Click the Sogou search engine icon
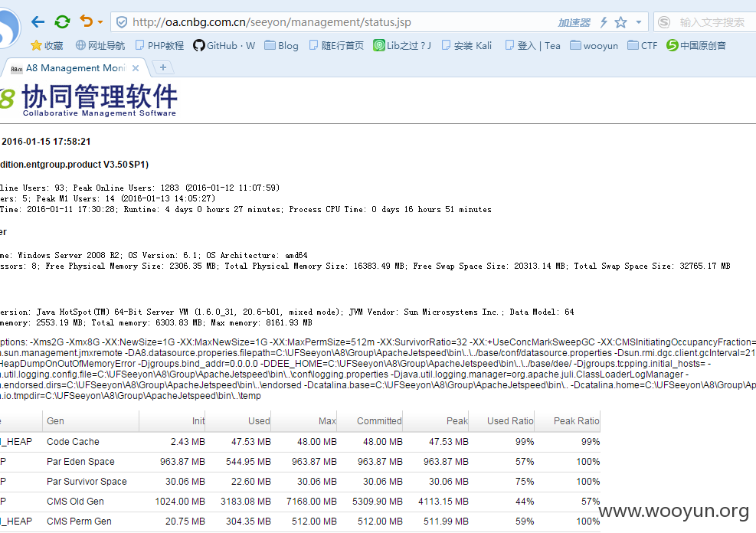Viewport: 756px width, 533px height. pyautogui.click(x=664, y=22)
